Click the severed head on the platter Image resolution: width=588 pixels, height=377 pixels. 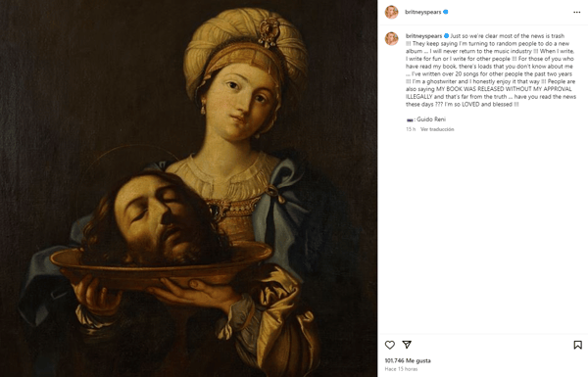click(x=152, y=219)
